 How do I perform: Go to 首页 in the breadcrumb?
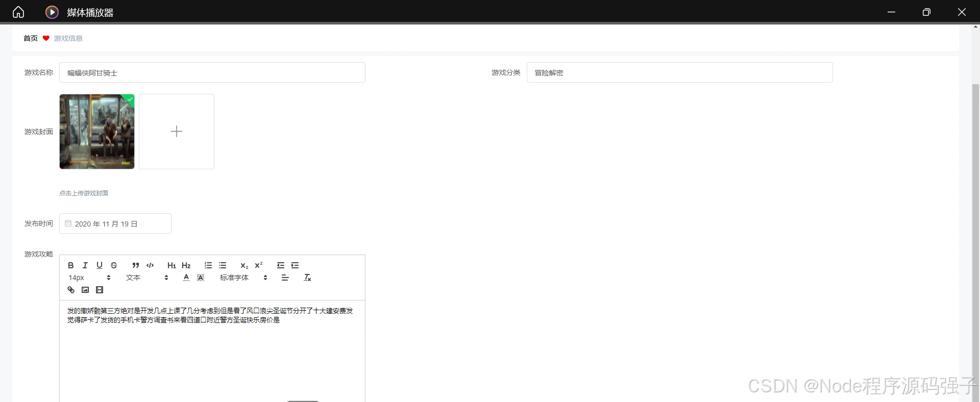(x=31, y=38)
